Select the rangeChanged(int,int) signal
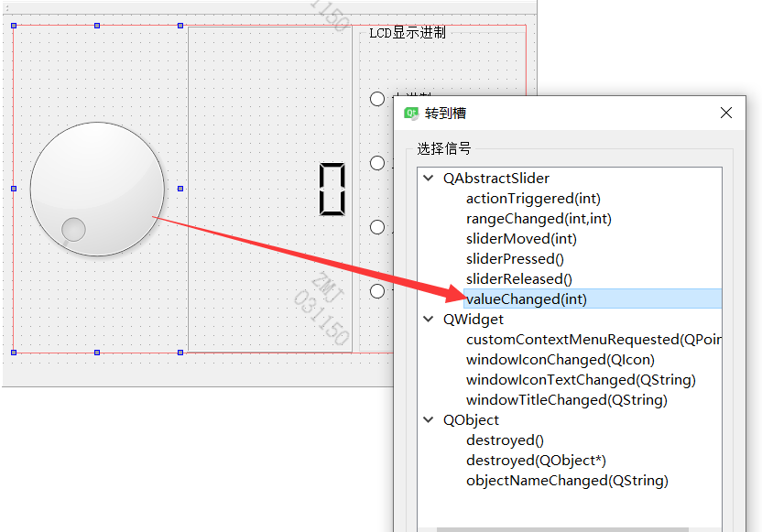This screenshot has width=762, height=532. [539, 218]
